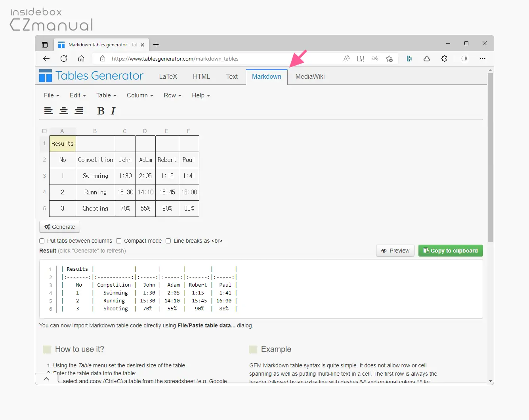Open the blue collections toolbar icon
The width and height of the screenshot is (529, 420).
(409, 59)
